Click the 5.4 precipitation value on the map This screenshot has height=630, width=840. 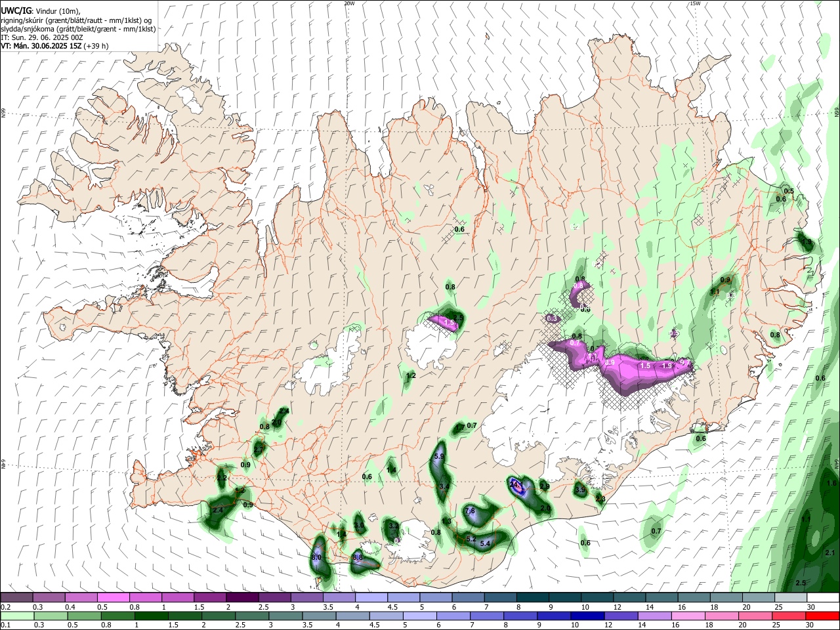(x=486, y=543)
